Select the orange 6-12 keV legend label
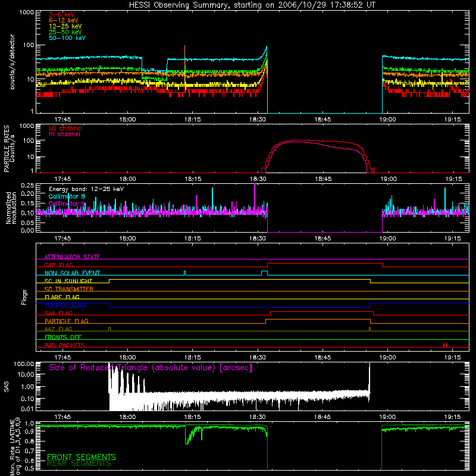476x476 pixels. tap(64, 20)
